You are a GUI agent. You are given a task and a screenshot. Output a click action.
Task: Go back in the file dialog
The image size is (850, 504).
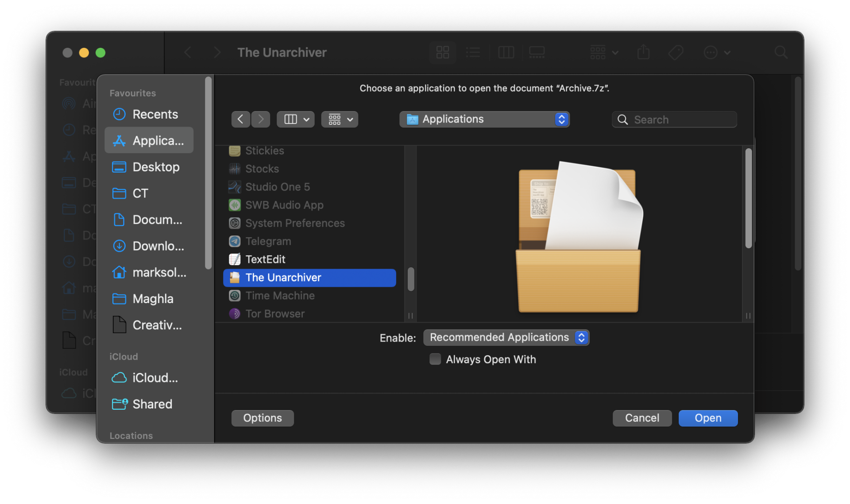pyautogui.click(x=240, y=119)
